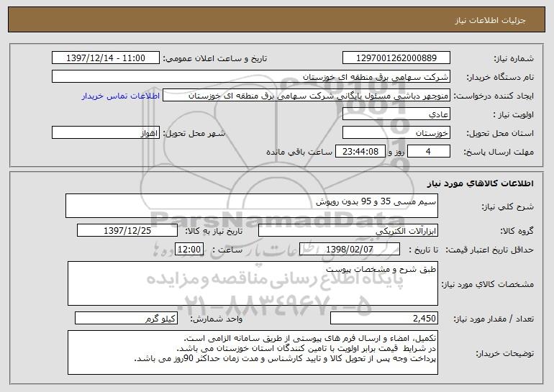Select the price validity date 1398/02/07
This screenshot has width=554, height=392.
350,250
